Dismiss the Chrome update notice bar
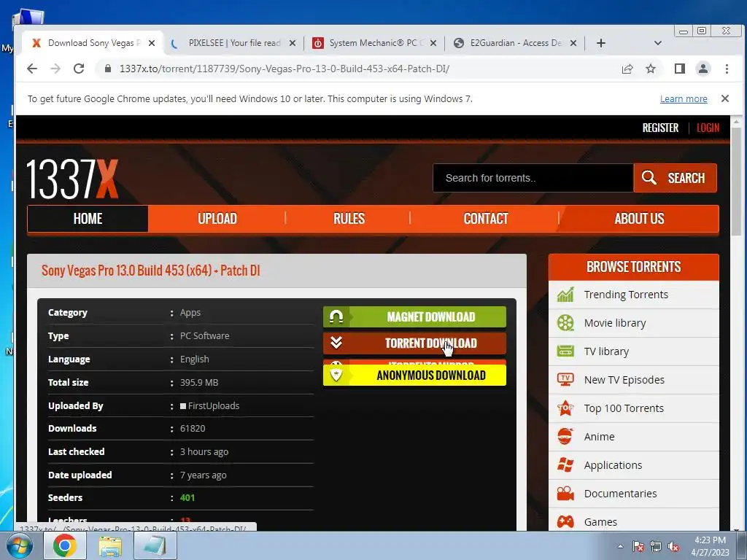The width and height of the screenshot is (747, 560). point(725,98)
